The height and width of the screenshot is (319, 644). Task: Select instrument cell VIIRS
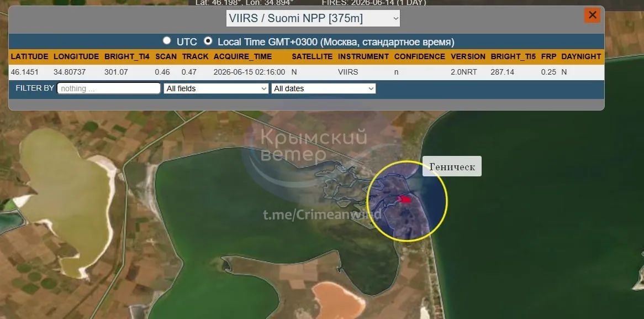pos(349,72)
